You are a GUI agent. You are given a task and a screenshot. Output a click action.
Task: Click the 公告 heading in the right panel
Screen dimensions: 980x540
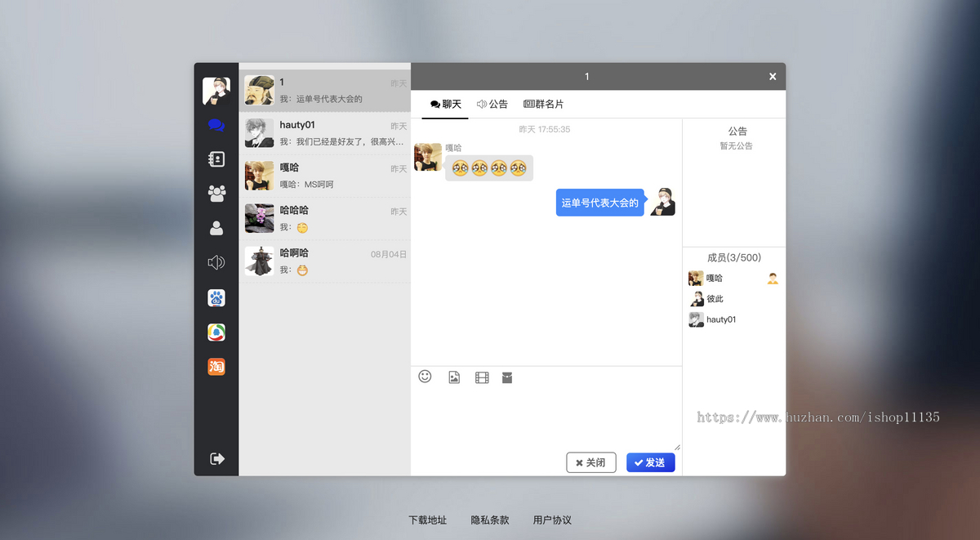(x=737, y=131)
